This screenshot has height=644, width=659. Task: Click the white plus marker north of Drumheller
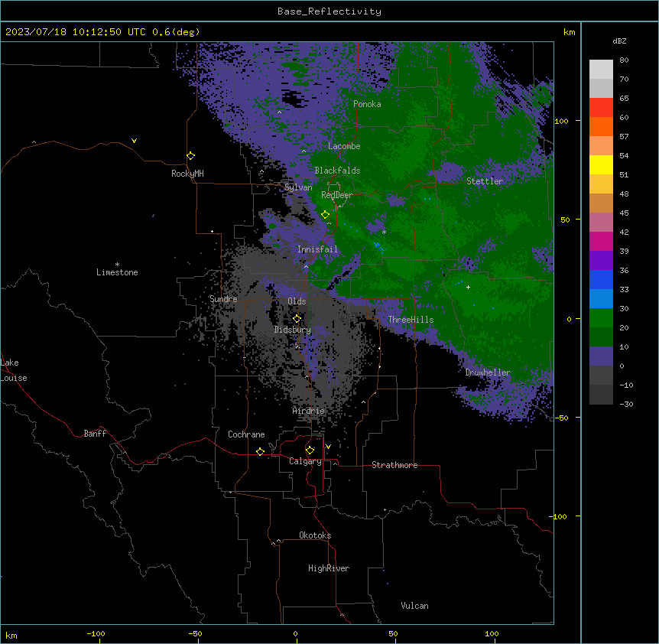468,287
